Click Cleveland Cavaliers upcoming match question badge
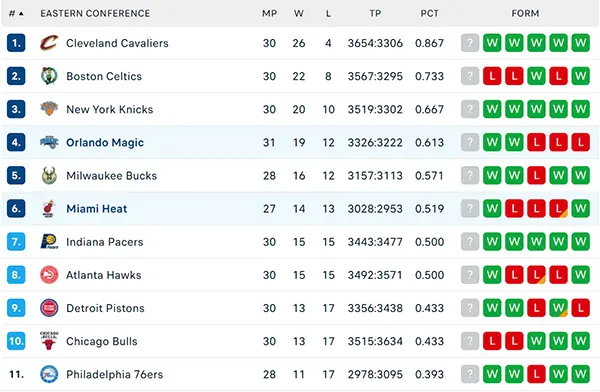The image size is (600, 392). coord(470,43)
